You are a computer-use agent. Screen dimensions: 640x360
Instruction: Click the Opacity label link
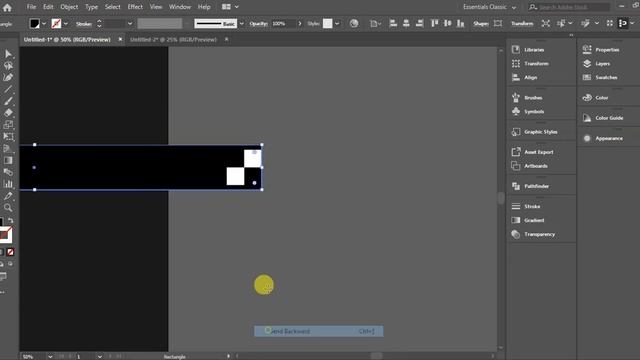[258, 24]
